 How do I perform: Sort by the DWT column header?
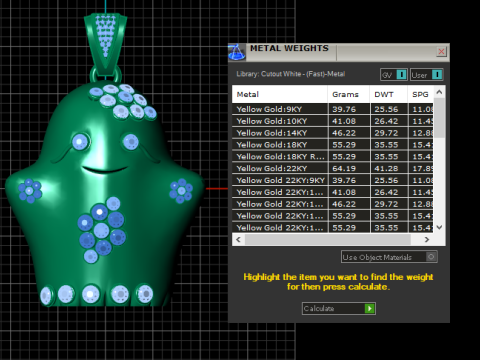[x=388, y=94]
